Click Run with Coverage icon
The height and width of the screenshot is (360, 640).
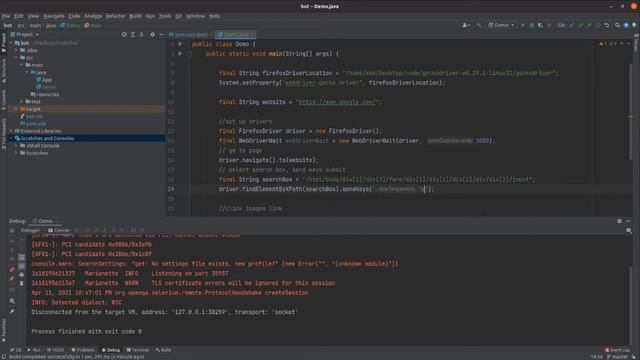click(x=540, y=25)
